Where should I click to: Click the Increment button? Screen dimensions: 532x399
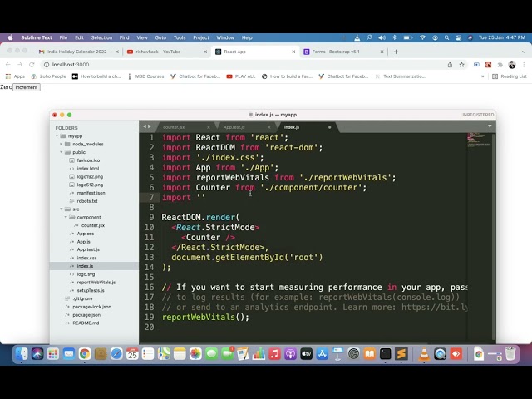coord(27,87)
